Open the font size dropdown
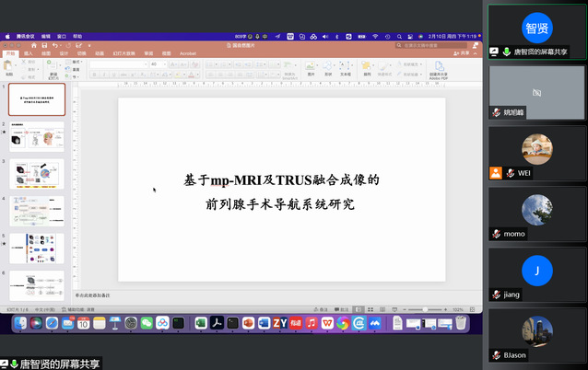The image size is (588, 370). [162, 64]
